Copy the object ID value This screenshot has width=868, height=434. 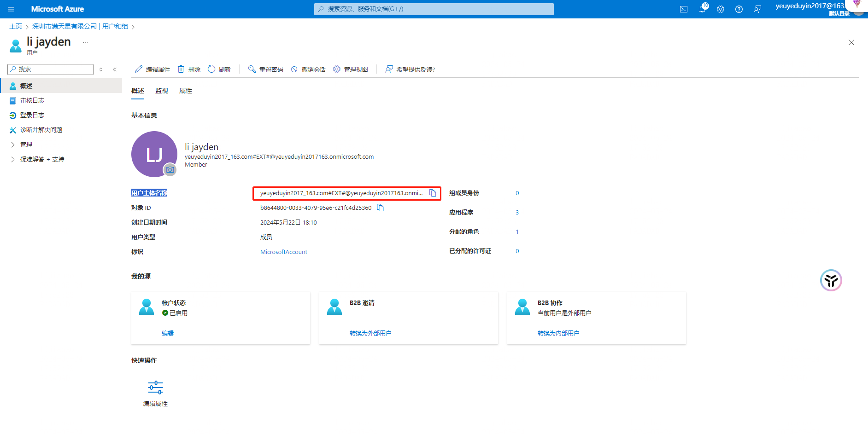click(381, 208)
